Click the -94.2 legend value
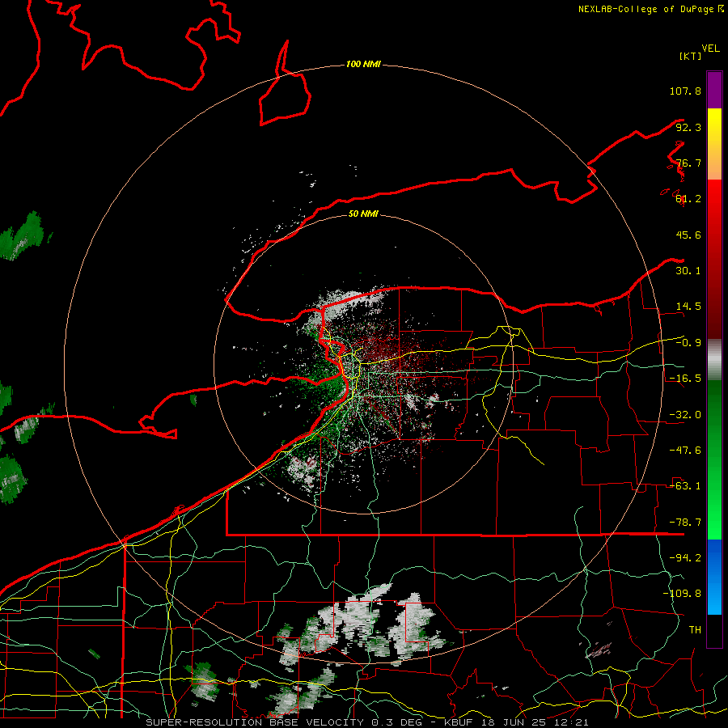Viewport: 728px width, 728px height. click(685, 558)
